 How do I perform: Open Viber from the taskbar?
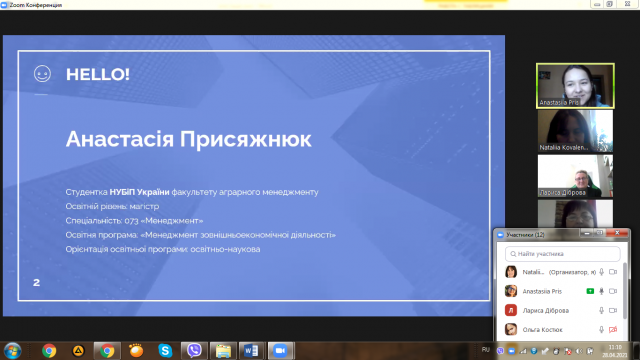194,351
